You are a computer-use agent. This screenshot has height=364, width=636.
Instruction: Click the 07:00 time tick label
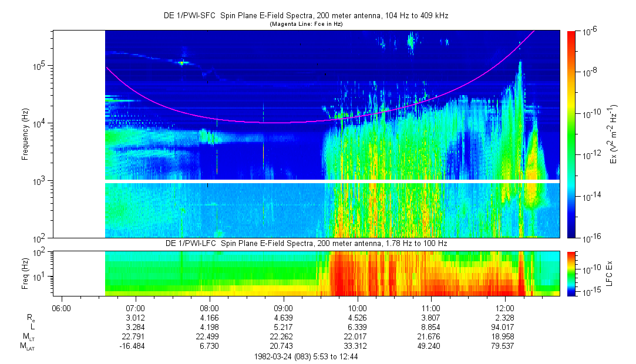click(136, 308)
